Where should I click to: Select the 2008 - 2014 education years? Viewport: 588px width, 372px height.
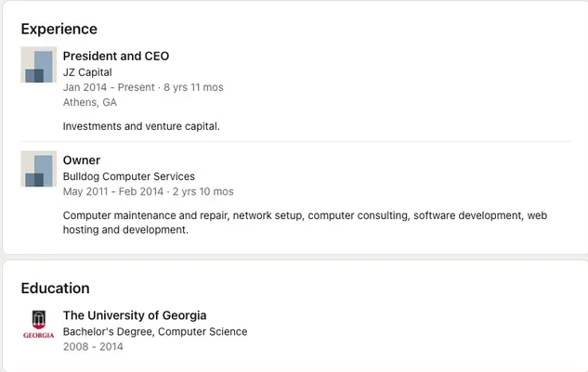(93, 347)
